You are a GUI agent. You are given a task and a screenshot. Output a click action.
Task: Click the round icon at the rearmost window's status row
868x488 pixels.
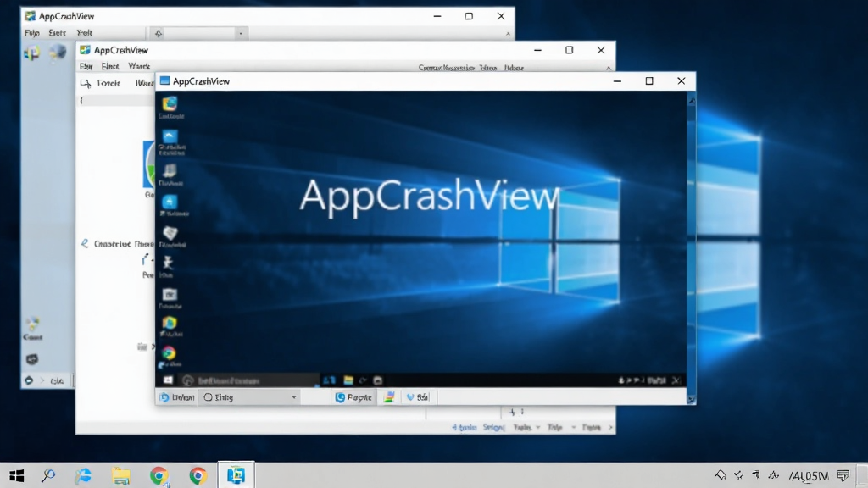tap(29, 380)
